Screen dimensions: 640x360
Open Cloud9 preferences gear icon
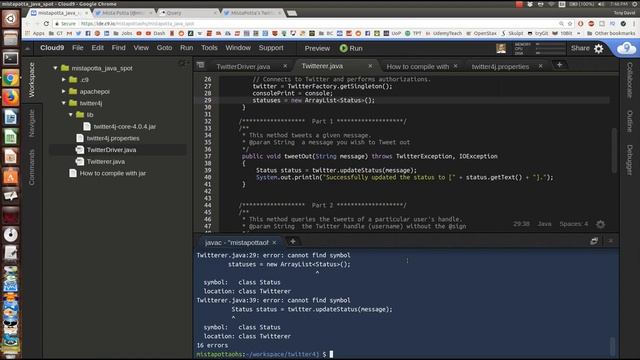click(x=598, y=49)
